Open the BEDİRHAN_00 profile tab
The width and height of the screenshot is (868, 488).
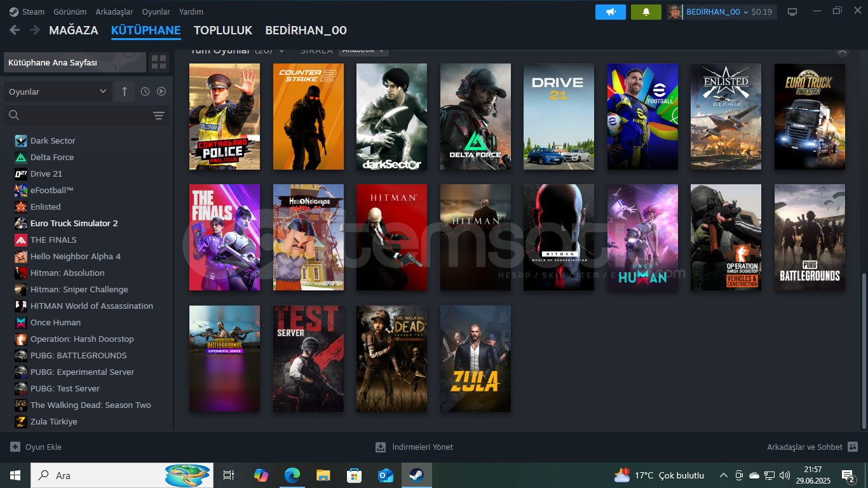(x=306, y=30)
